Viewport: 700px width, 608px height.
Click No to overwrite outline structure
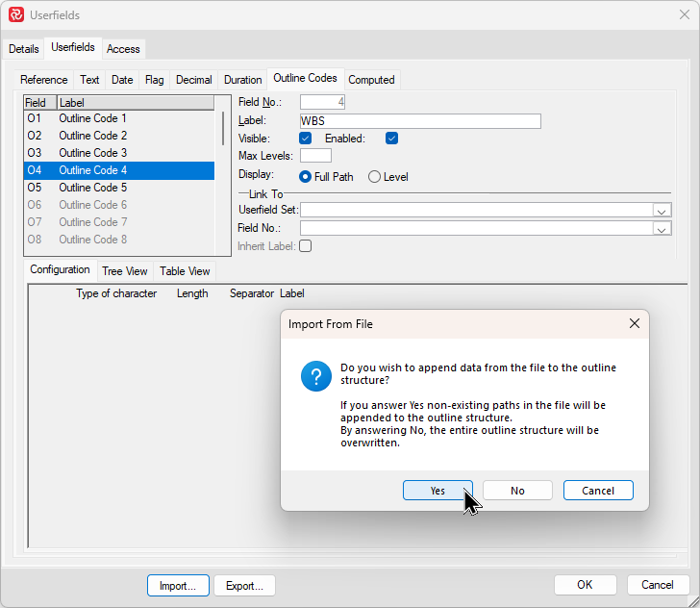pyautogui.click(x=517, y=491)
